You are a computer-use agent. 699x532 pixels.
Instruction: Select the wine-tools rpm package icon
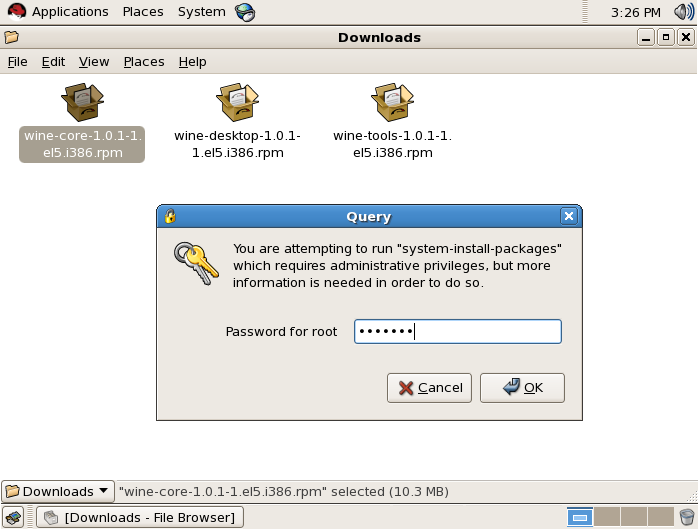pos(392,102)
